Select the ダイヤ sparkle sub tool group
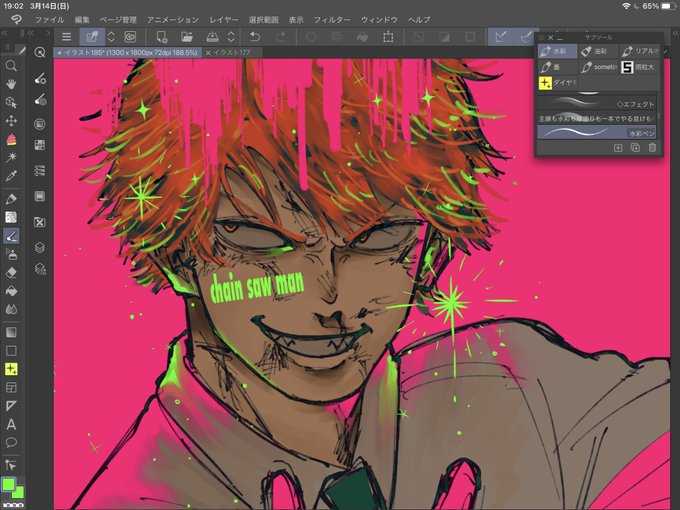 point(557,82)
